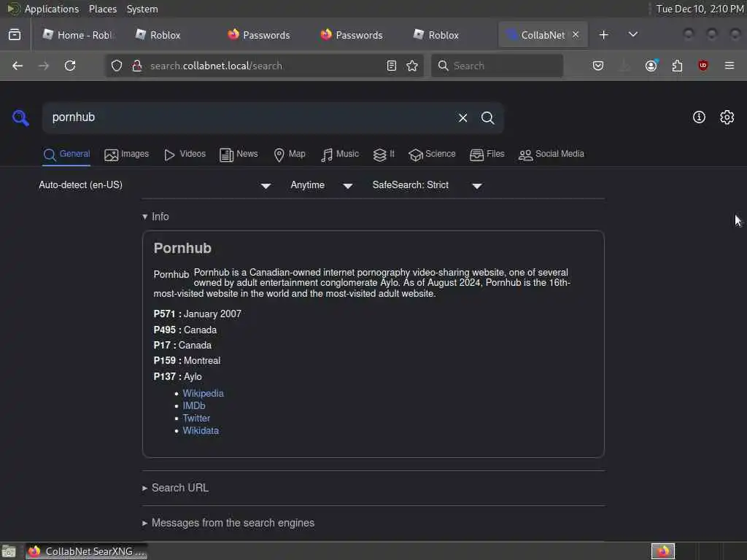This screenshot has height=560, width=747.
Task: Open System menu
Action: [142, 9]
